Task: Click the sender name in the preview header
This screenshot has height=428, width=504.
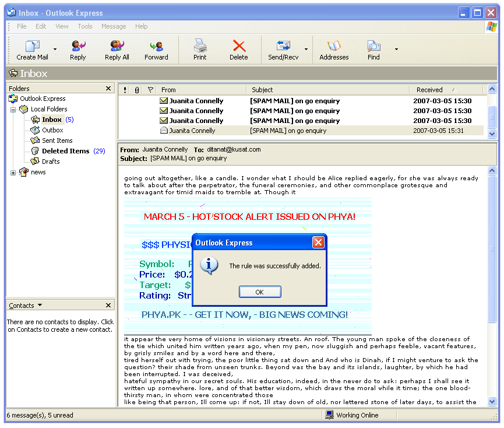Action: point(165,149)
